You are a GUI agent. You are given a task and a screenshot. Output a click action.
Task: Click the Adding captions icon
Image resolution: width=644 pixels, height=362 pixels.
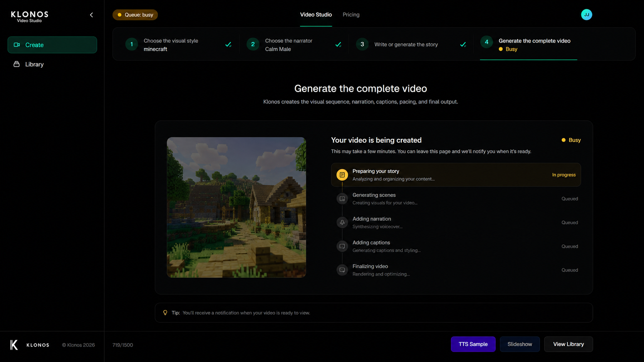(x=342, y=246)
